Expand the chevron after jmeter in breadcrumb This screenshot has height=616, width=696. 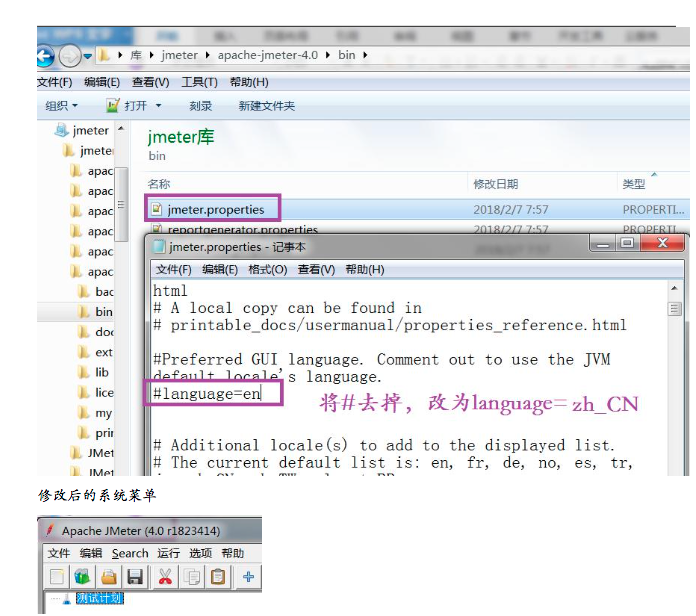[x=207, y=55]
